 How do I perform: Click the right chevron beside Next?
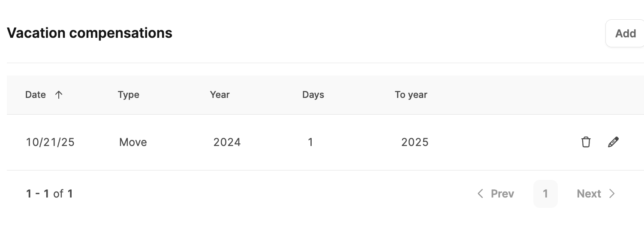pos(612,194)
